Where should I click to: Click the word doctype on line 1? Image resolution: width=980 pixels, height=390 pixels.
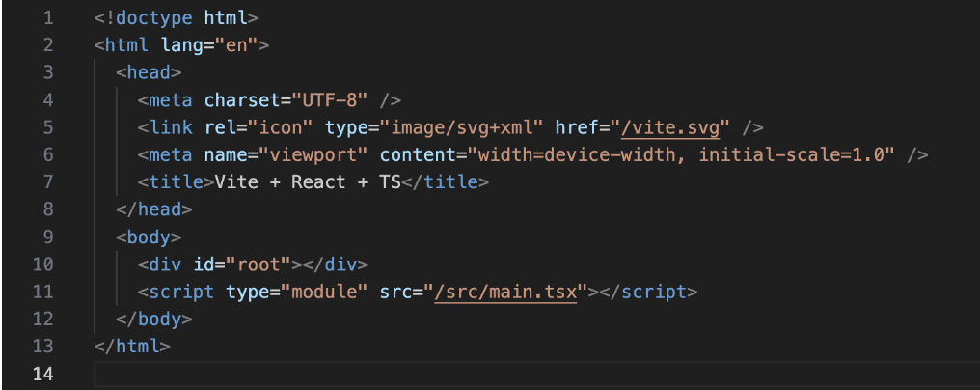[x=153, y=18]
